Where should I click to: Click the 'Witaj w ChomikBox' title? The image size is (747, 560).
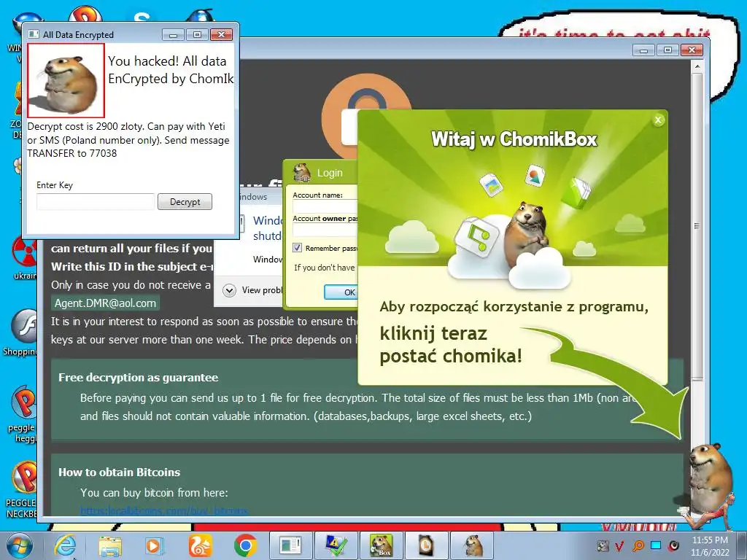pos(514,139)
